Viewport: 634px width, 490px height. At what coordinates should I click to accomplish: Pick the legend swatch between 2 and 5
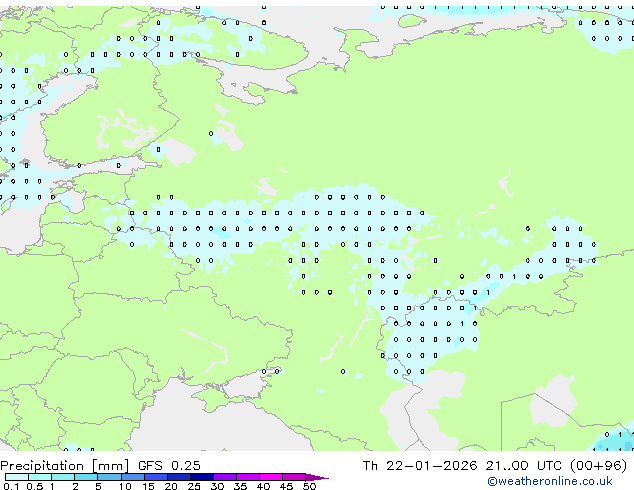click(x=86, y=477)
